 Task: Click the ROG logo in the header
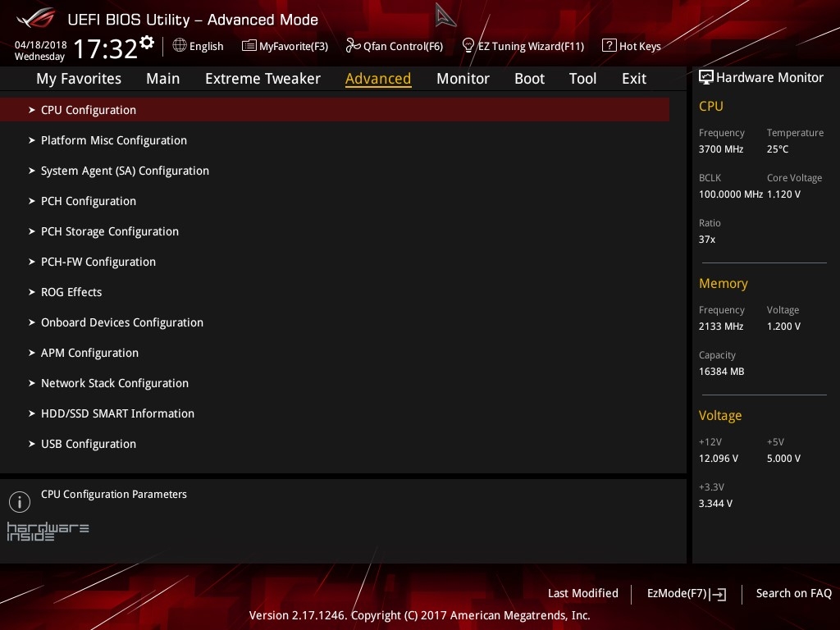tap(36, 18)
